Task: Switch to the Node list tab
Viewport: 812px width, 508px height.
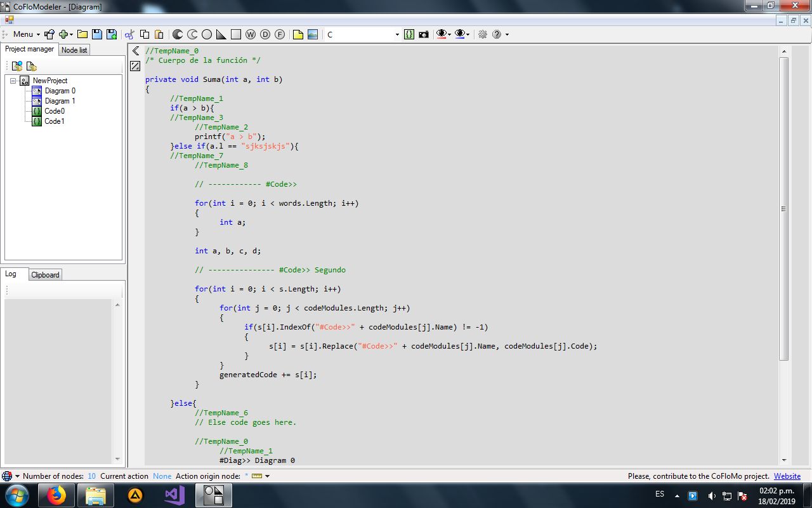Action: (74, 50)
